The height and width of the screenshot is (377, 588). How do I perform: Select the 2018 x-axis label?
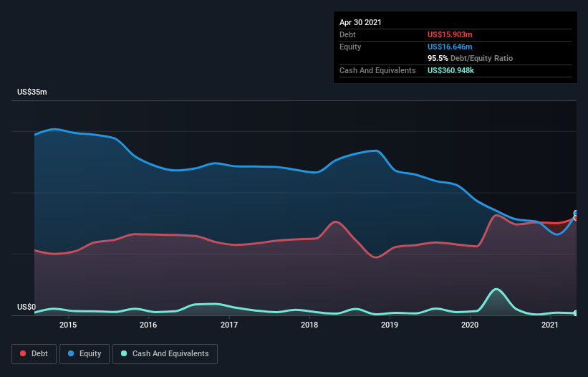tap(309, 325)
